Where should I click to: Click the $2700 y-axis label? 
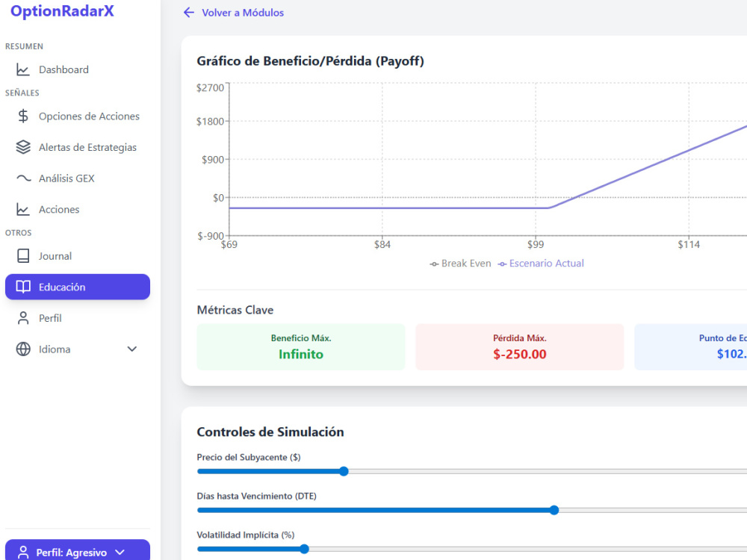coord(210,87)
